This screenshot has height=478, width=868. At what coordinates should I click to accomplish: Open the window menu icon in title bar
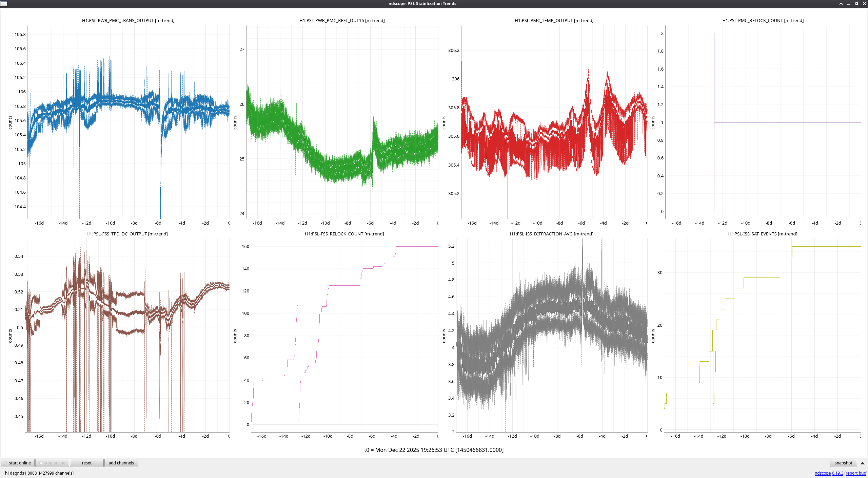coord(4,3)
